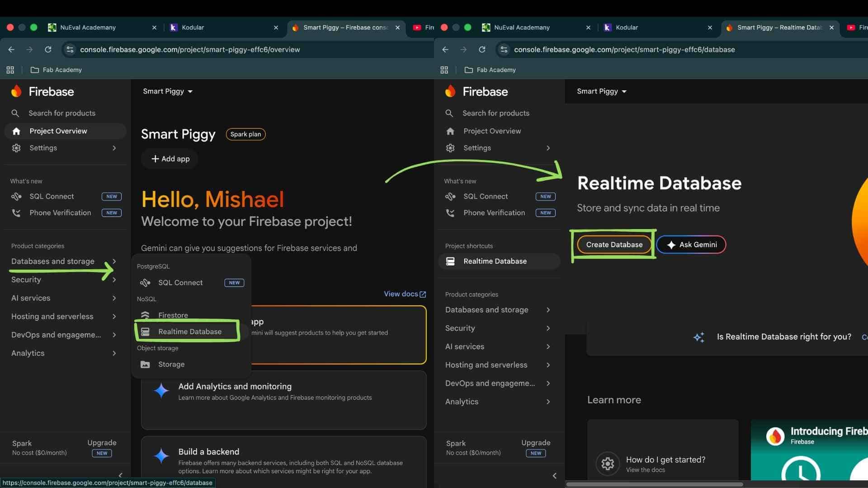Open Smart Piggy project dropdown in left window
Viewport: 868px width, 488px height.
click(x=168, y=91)
